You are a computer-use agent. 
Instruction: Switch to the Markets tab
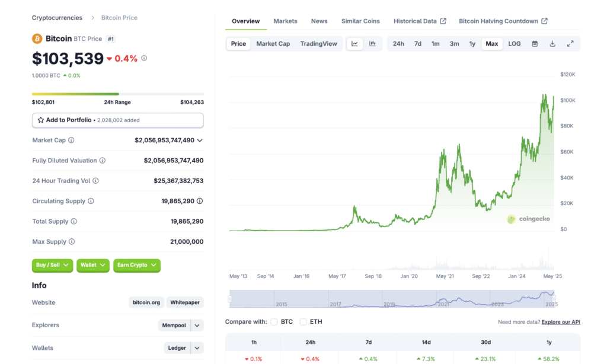[x=285, y=21]
